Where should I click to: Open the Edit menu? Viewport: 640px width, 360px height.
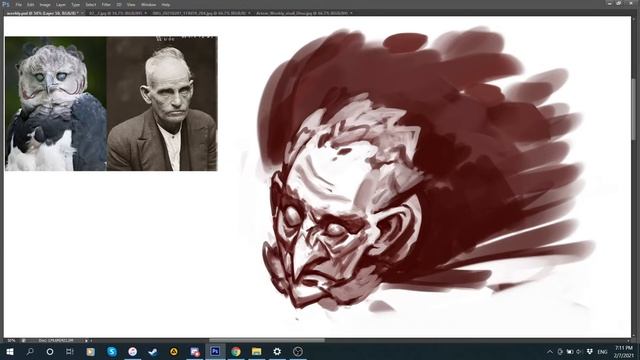tap(31, 5)
